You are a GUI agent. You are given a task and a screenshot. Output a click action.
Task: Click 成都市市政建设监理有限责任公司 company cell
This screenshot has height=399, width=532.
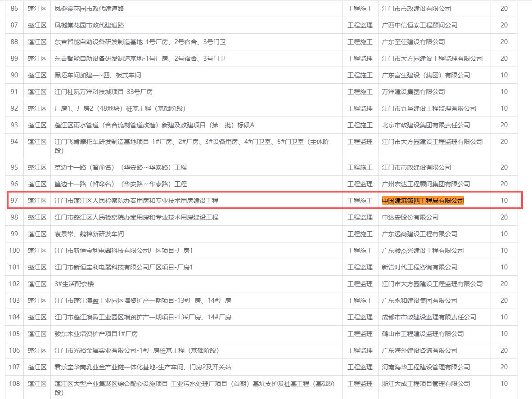(429, 317)
